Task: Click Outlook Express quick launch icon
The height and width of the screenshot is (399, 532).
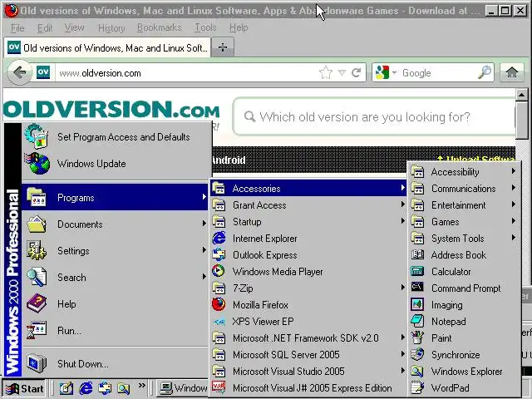Action: pyautogui.click(x=105, y=388)
